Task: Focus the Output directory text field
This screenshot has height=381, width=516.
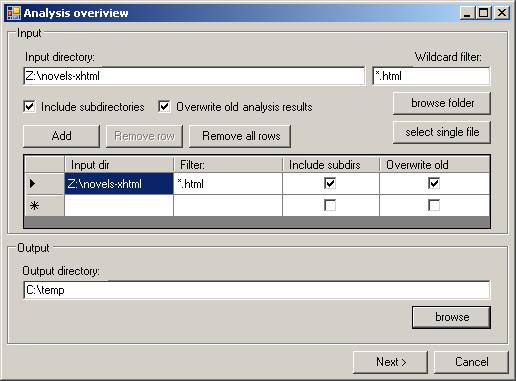Action: click(x=257, y=290)
